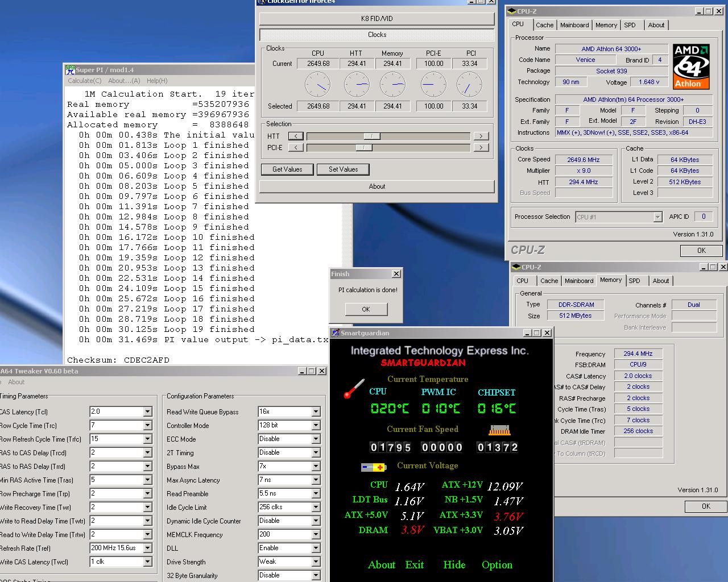The height and width of the screenshot is (582, 728).
Task: Open the SPD tab in lower CPU-Z window
Action: [634, 281]
